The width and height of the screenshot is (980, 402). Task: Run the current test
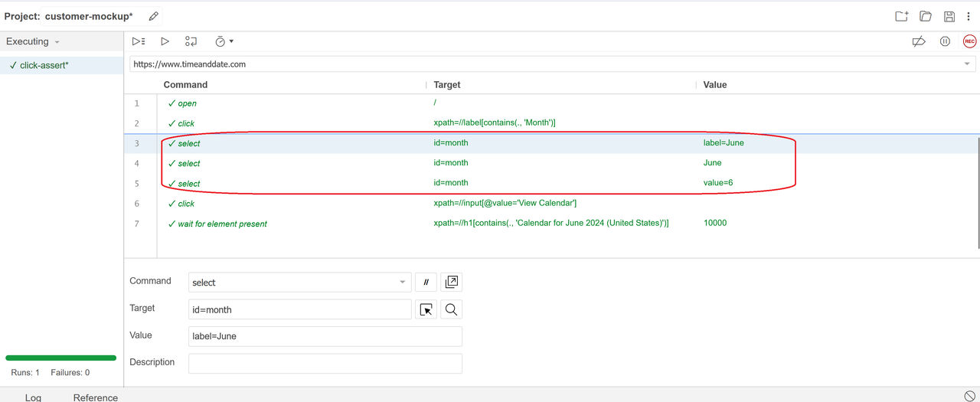pyautogui.click(x=165, y=41)
